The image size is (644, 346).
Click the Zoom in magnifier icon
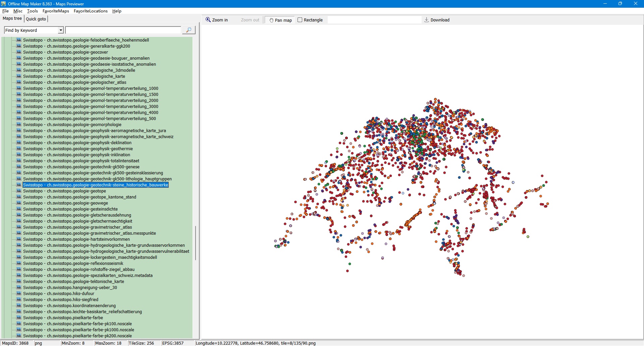[x=208, y=20]
